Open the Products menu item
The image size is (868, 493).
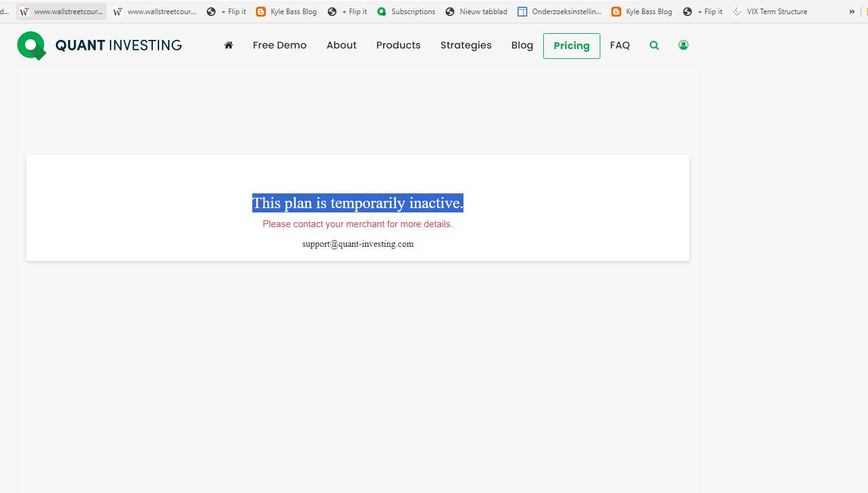pos(398,45)
